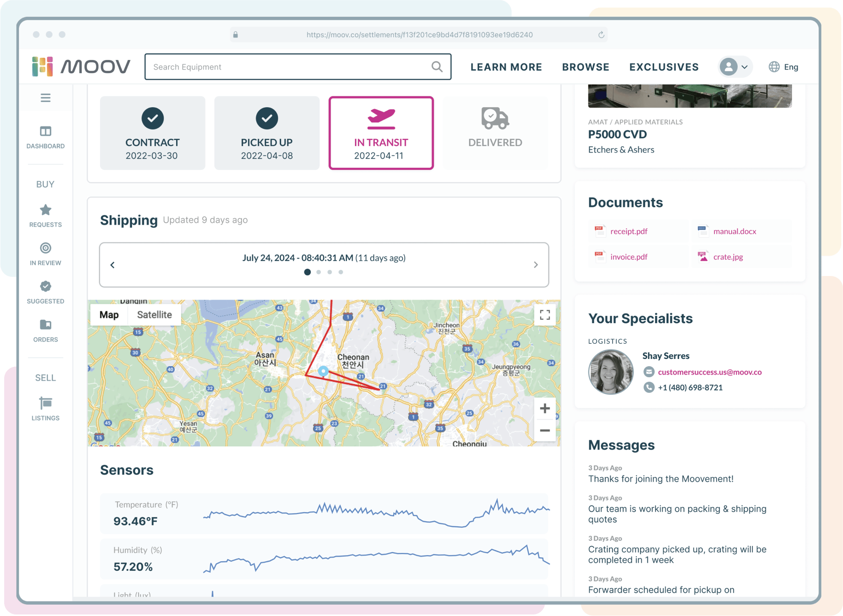Click the receipt.pdf file icon
Viewport: 843px width, 616px height.
click(599, 231)
